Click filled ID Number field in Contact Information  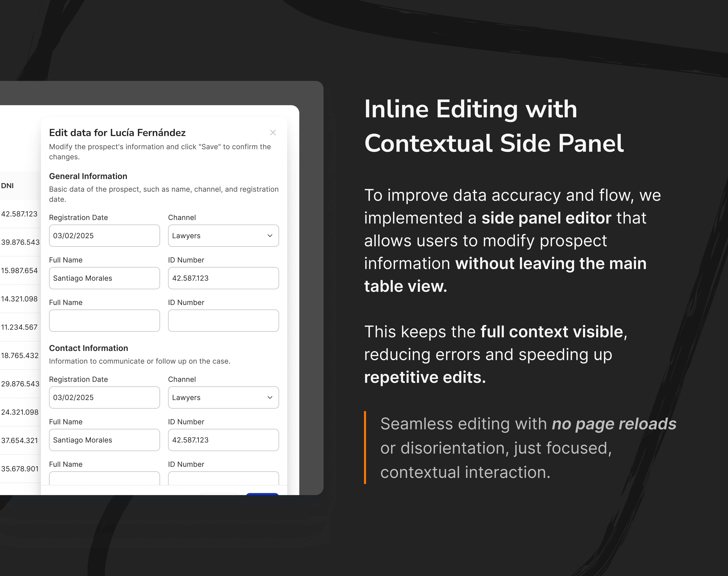tap(223, 440)
